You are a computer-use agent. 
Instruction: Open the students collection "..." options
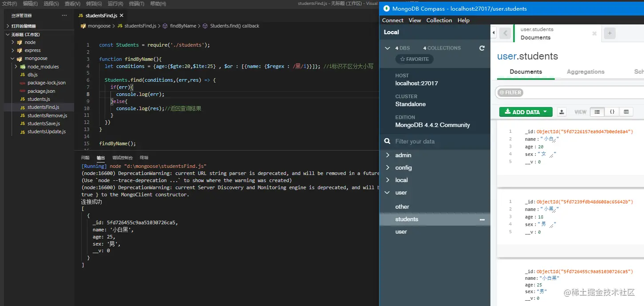pos(482,219)
